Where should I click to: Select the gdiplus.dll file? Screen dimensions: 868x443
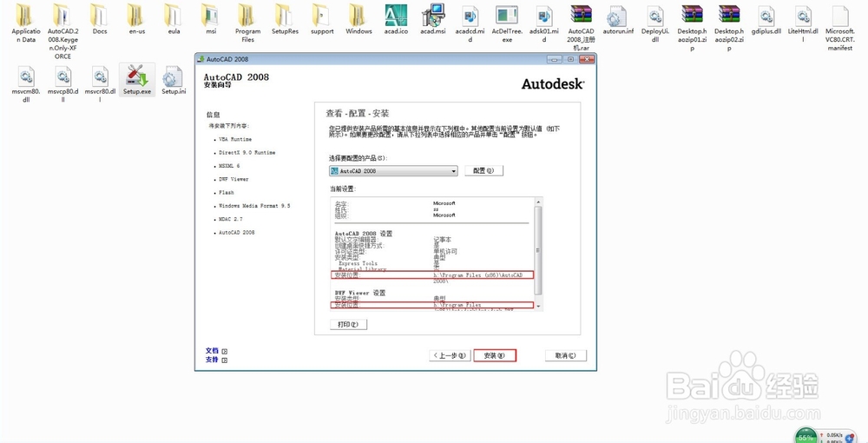[x=766, y=19]
